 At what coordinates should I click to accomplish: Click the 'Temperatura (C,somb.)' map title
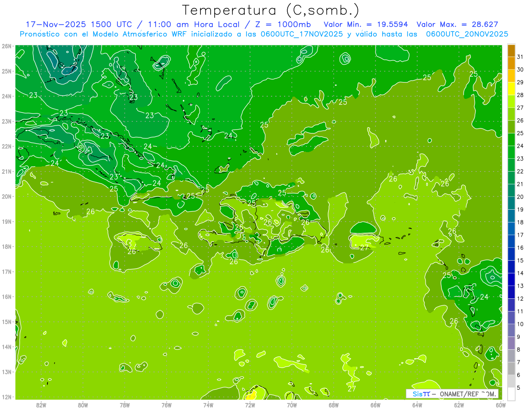[x=271, y=11]
